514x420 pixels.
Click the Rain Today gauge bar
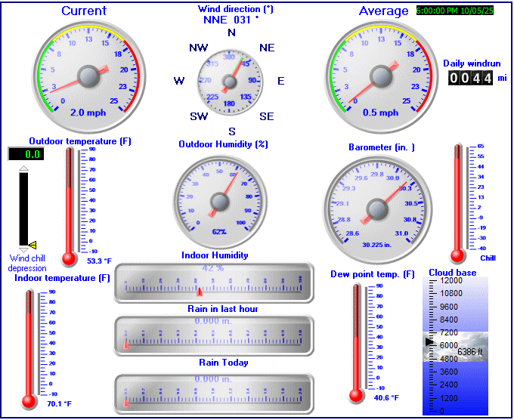[213, 393]
